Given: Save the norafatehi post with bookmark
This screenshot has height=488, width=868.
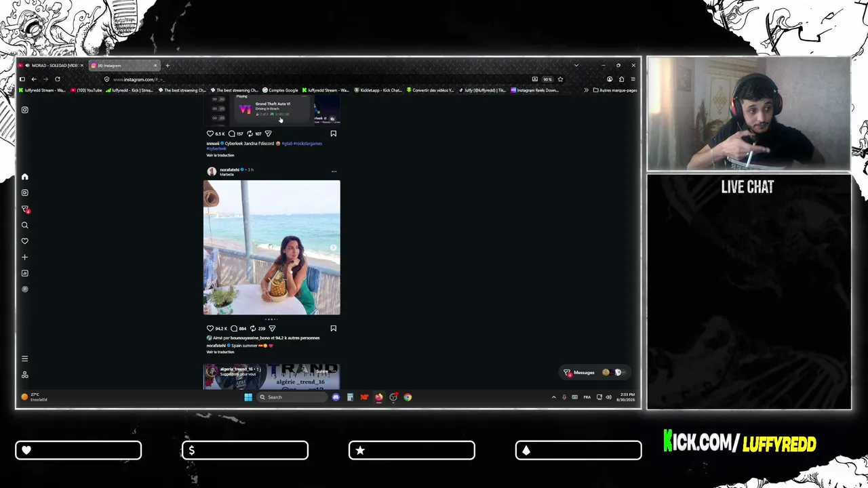Looking at the screenshot, I should 333,329.
